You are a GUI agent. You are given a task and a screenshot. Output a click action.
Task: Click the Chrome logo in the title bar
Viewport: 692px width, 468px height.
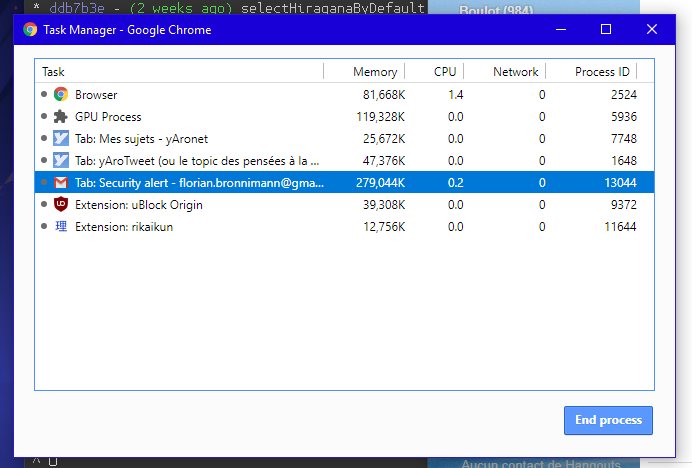click(31, 30)
